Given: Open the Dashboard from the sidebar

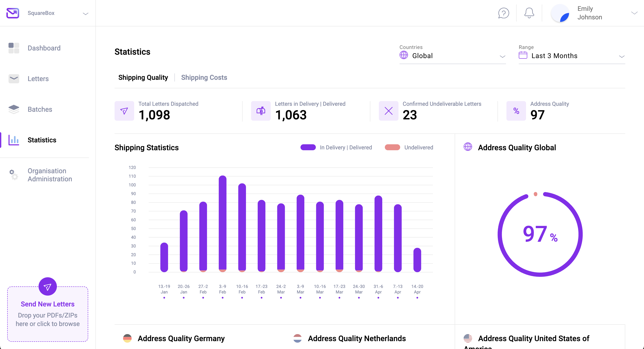Looking at the screenshot, I should click(44, 48).
